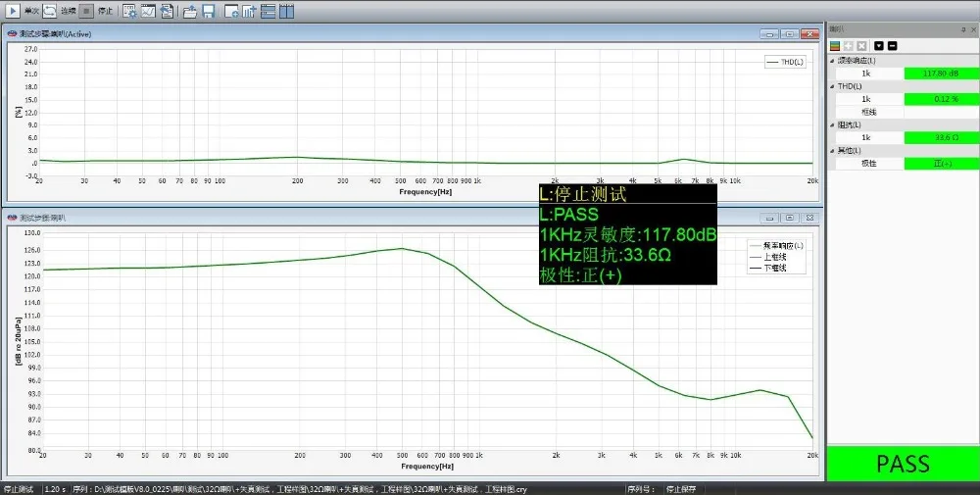Click the [%] y-axis label of THD chart
This screenshot has width=980, height=495.
pyautogui.click(x=18, y=112)
